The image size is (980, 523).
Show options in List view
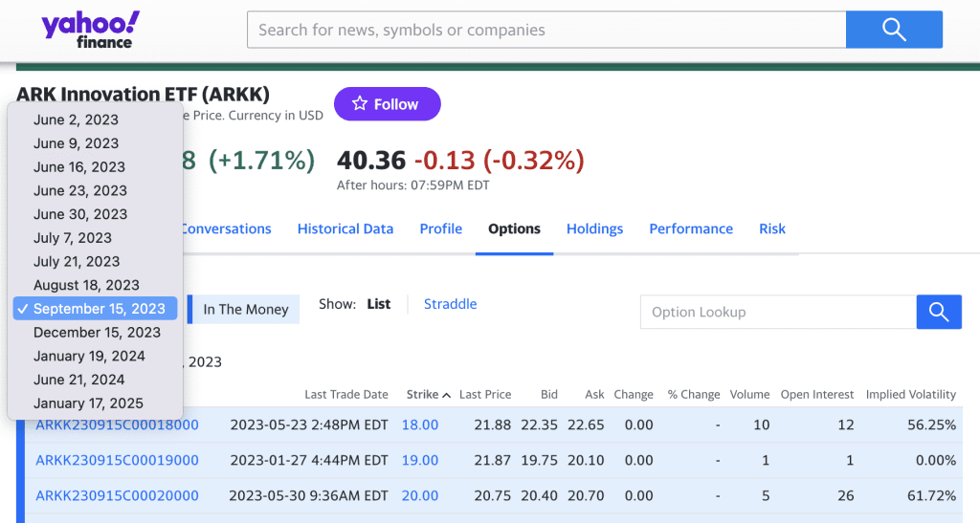[378, 304]
